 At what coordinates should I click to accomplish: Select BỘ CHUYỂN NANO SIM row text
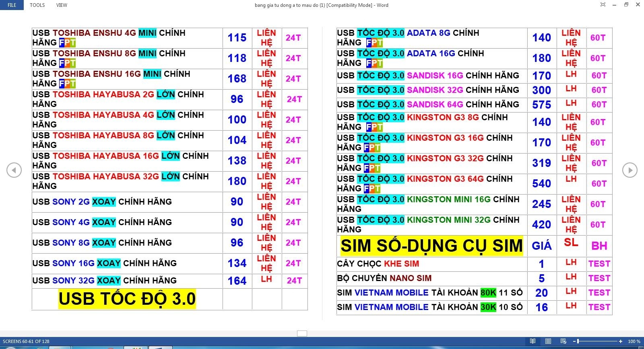(384, 278)
